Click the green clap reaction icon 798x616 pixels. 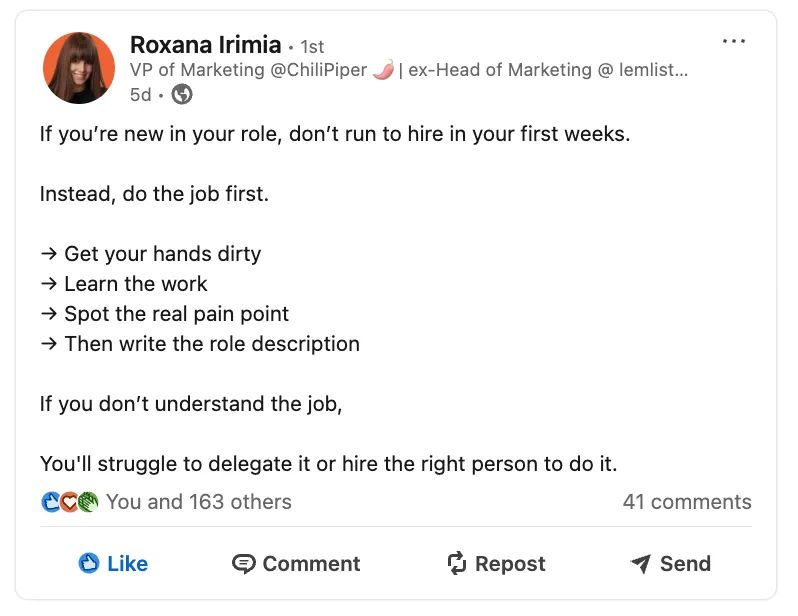(x=88, y=502)
